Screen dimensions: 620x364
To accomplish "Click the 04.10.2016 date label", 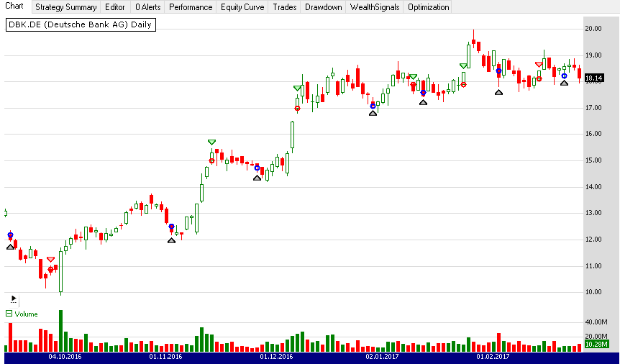I will 65,356.
